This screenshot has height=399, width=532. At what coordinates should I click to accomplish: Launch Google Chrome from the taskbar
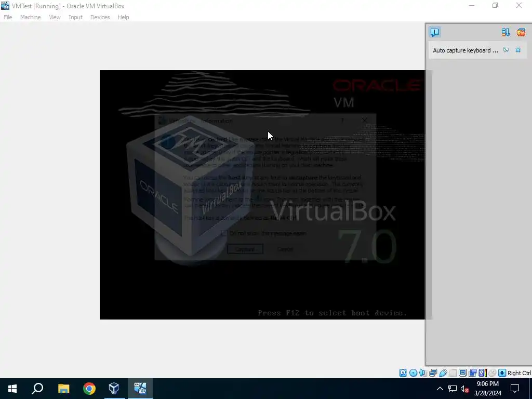pyautogui.click(x=89, y=389)
